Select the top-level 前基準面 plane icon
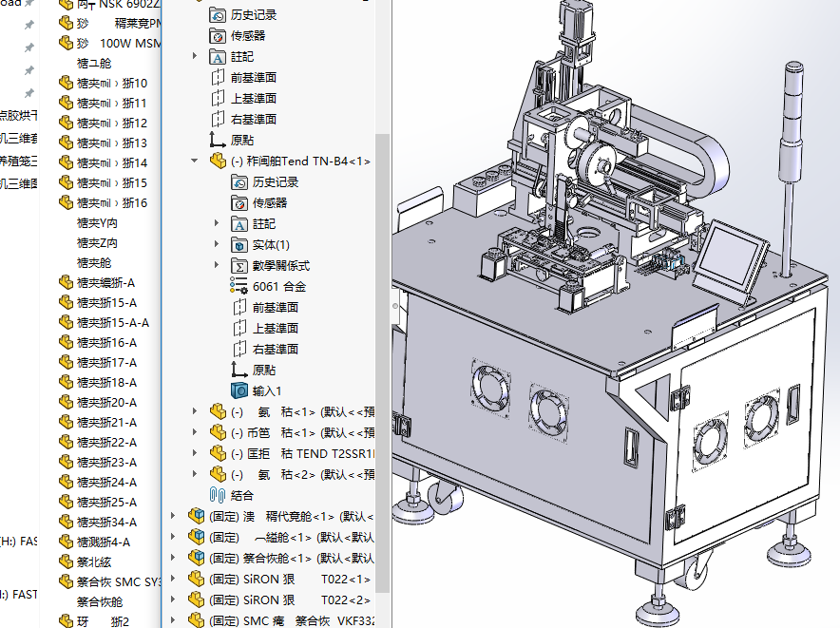The image size is (840, 628). click(217, 78)
